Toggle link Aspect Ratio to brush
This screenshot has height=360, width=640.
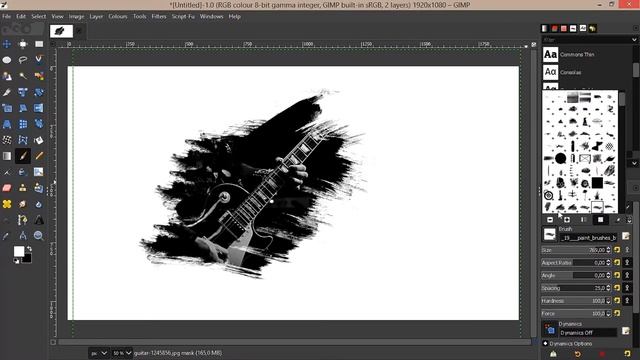627,262
